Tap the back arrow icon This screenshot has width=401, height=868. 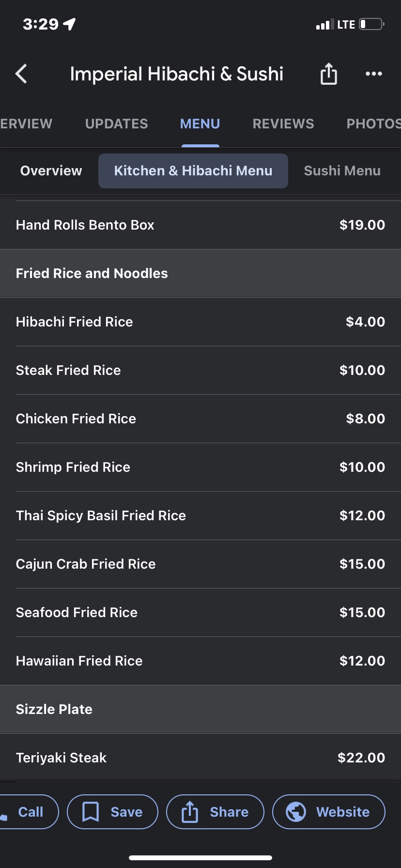click(x=21, y=74)
